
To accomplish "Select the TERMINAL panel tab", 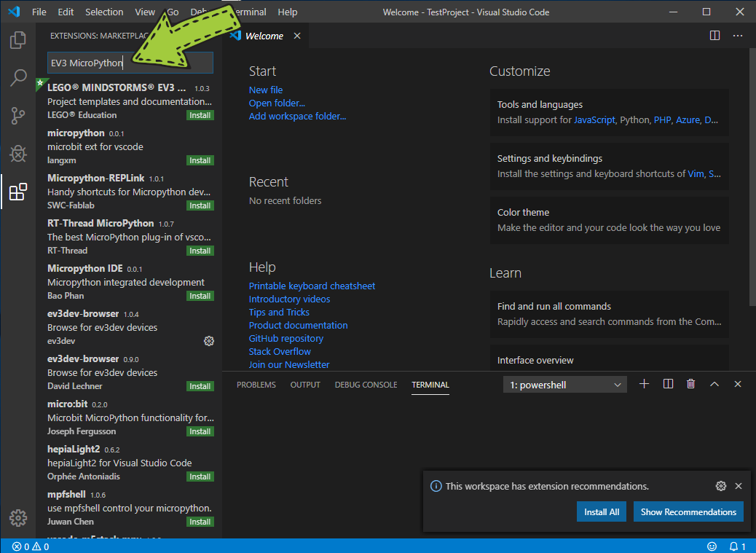I will click(430, 385).
